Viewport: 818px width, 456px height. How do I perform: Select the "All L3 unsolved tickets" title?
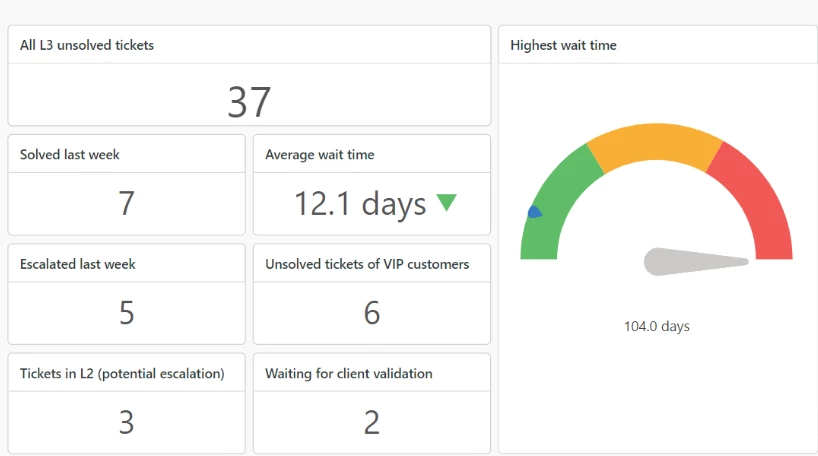[87, 45]
